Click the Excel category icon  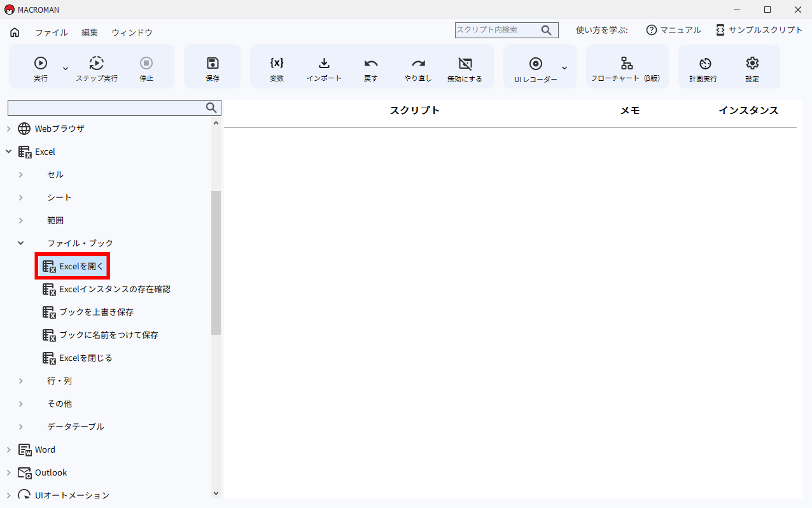(25, 152)
